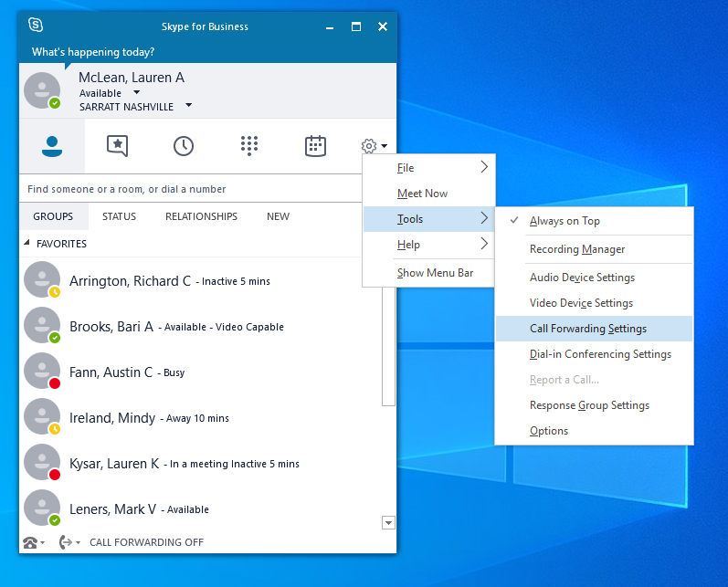Switch to the Relationships tab
728x587 pixels.
(x=201, y=216)
